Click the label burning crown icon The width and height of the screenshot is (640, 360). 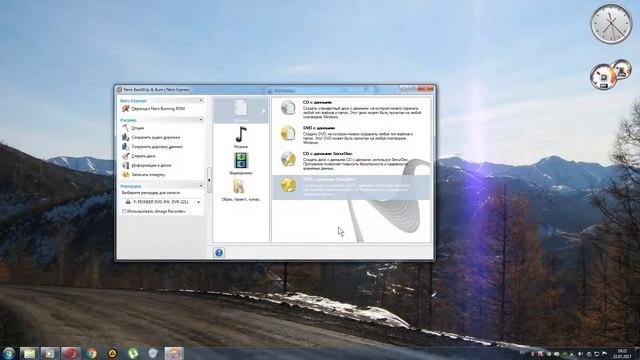pos(126,174)
